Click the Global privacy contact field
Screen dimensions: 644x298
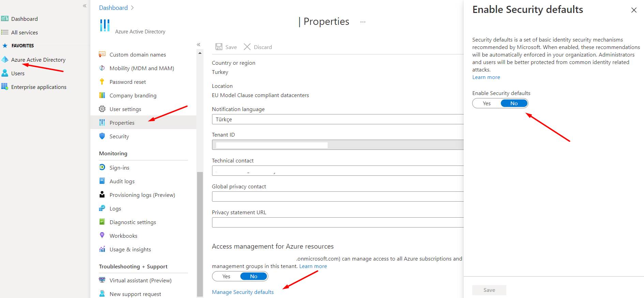coord(338,197)
